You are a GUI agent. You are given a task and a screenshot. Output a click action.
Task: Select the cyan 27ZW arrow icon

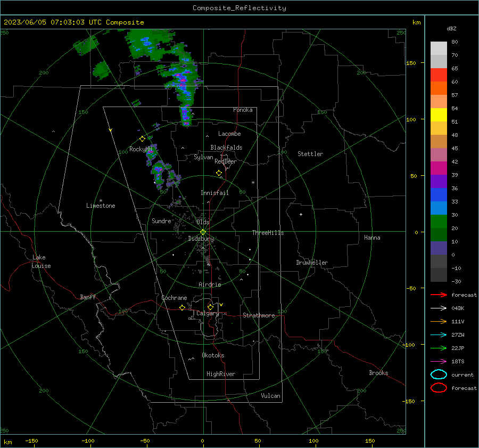[x=439, y=335]
